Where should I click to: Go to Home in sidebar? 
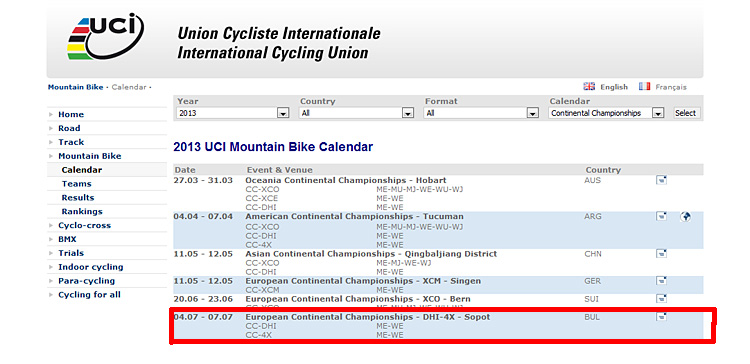coord(71,114)
